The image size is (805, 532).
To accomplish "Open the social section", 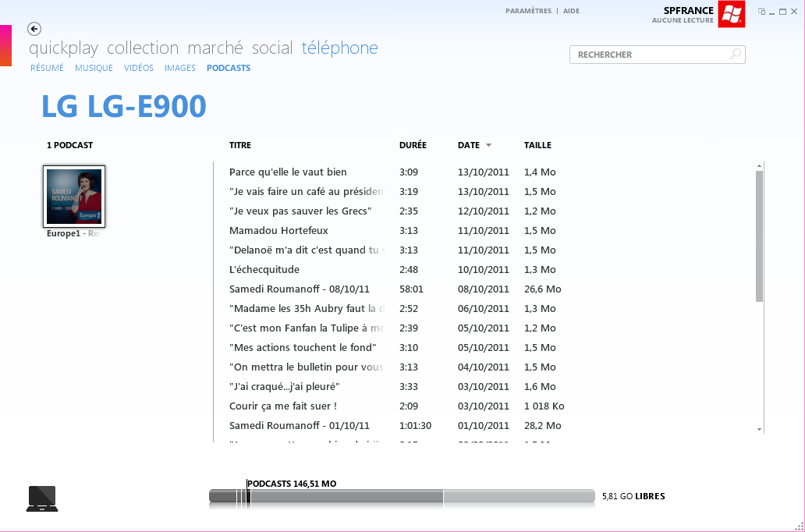I will pyautogui.click(x=272, y=48).
